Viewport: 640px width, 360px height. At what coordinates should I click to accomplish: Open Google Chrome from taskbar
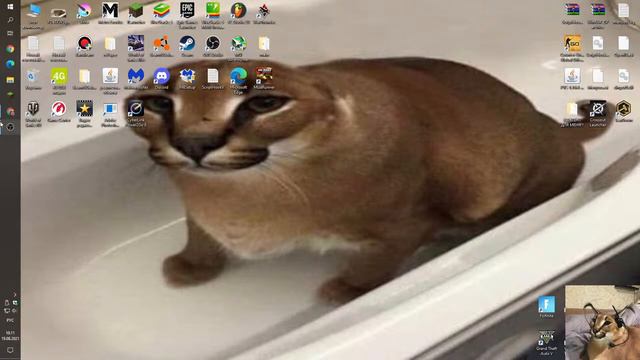click(10, 49)
